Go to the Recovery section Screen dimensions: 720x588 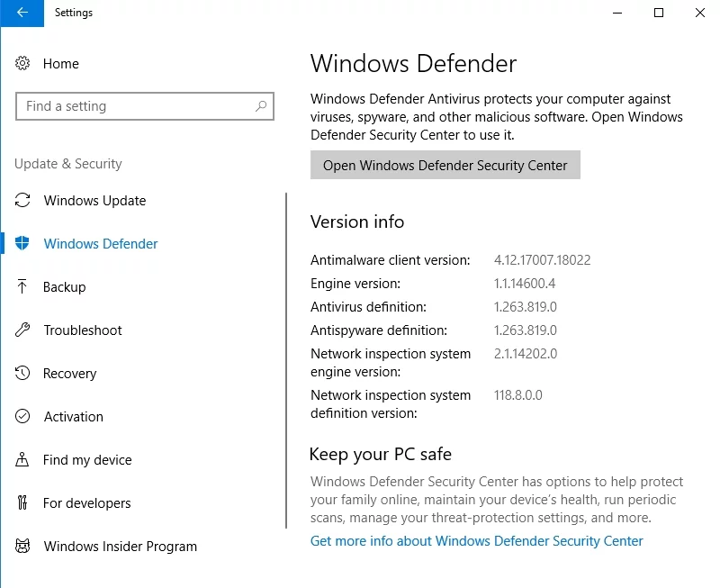tap(69, 374)
